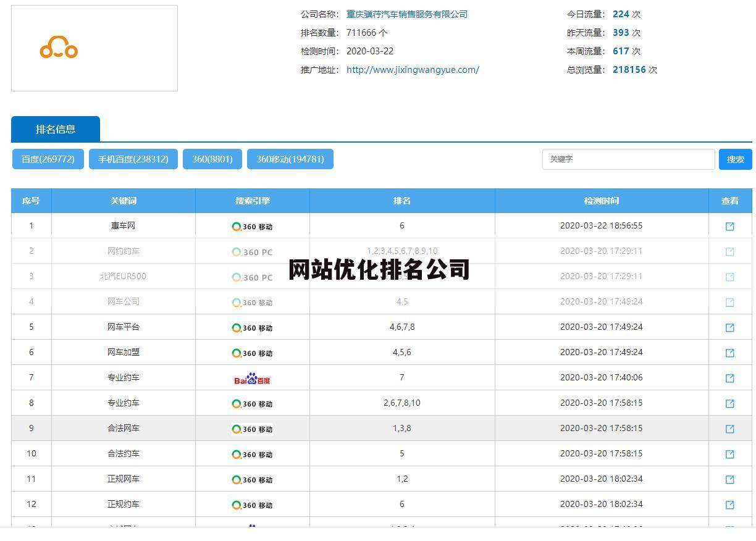Select the 排名信息 tab
This screenshot has width=756, height=541.
pos(56,129)
